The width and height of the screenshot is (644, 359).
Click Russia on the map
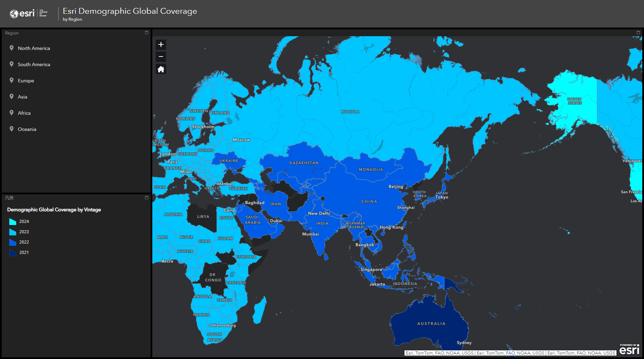point(350,112)
